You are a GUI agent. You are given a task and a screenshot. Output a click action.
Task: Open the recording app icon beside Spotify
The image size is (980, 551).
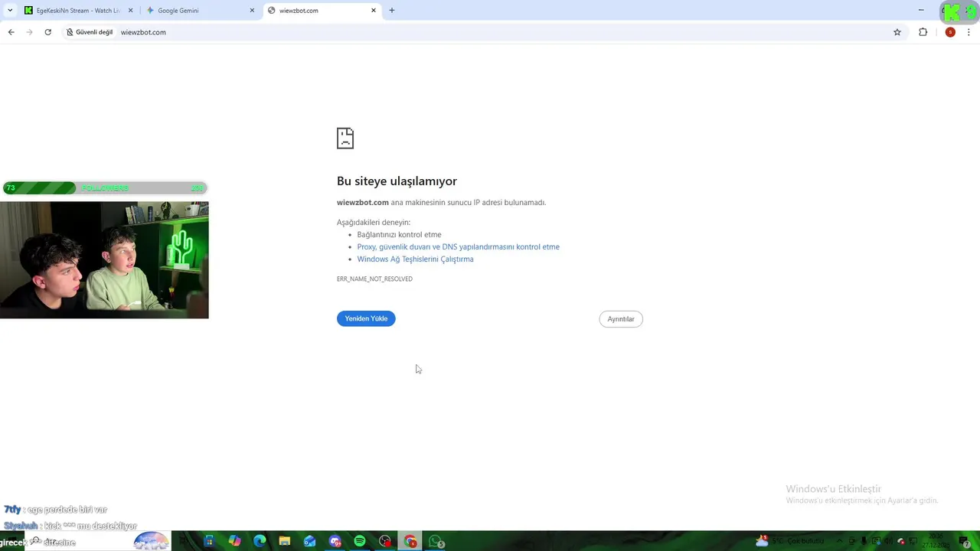click(x=385, y=541)
